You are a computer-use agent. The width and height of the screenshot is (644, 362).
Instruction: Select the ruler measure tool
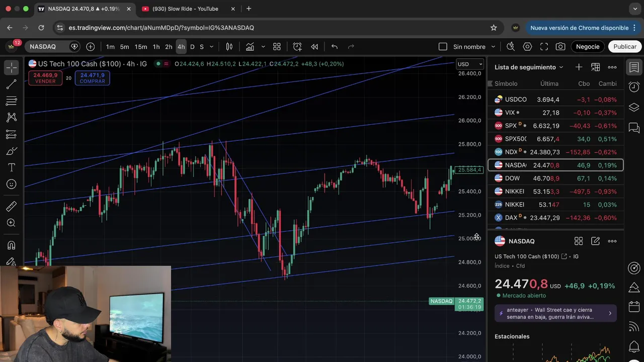pyautogui.click(x=11, y=206)
